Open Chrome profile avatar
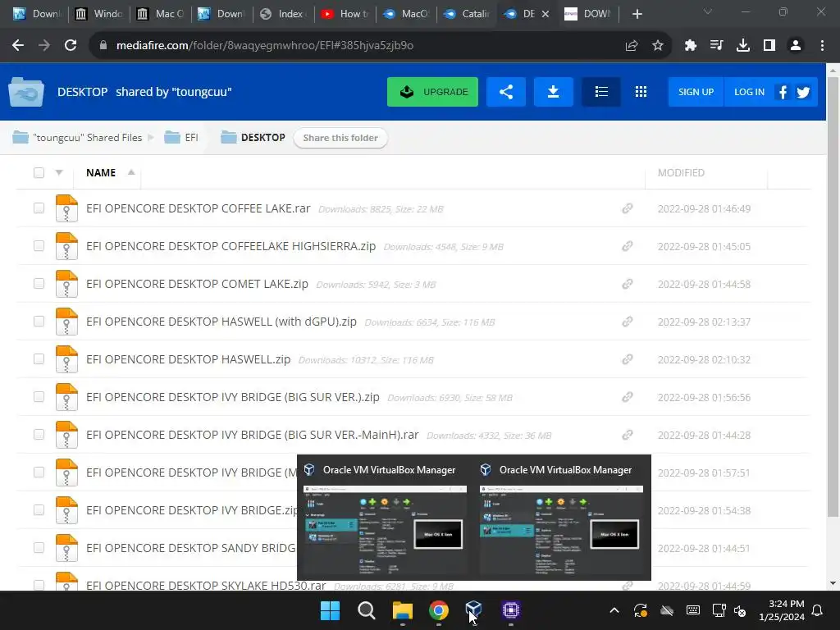 point(796,46)
